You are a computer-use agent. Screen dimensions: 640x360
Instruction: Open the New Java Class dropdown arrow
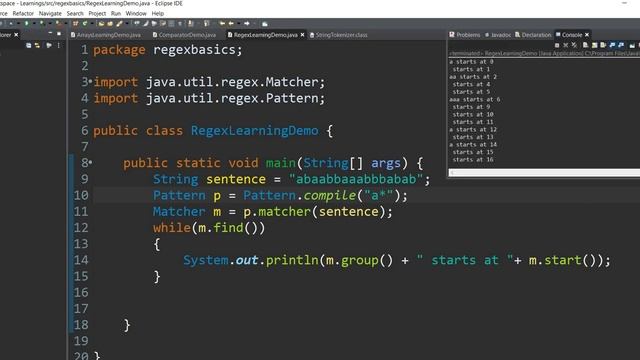[x=92, y=24]
